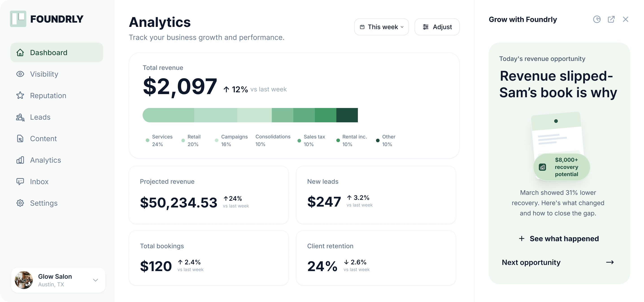Open the Inbox page label
This screenshot has width=644, height=302.
point(39,182)
